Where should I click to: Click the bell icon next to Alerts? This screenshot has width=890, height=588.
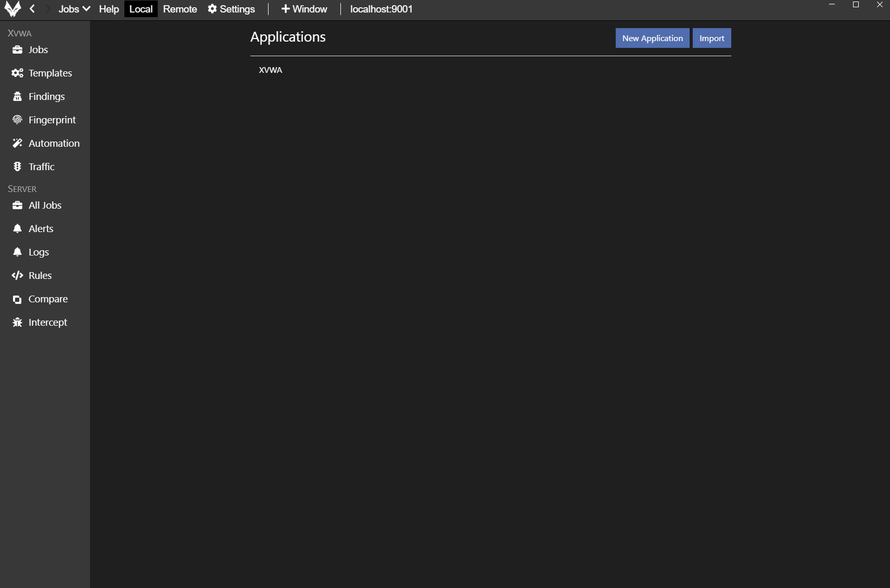tap(17, 229)
